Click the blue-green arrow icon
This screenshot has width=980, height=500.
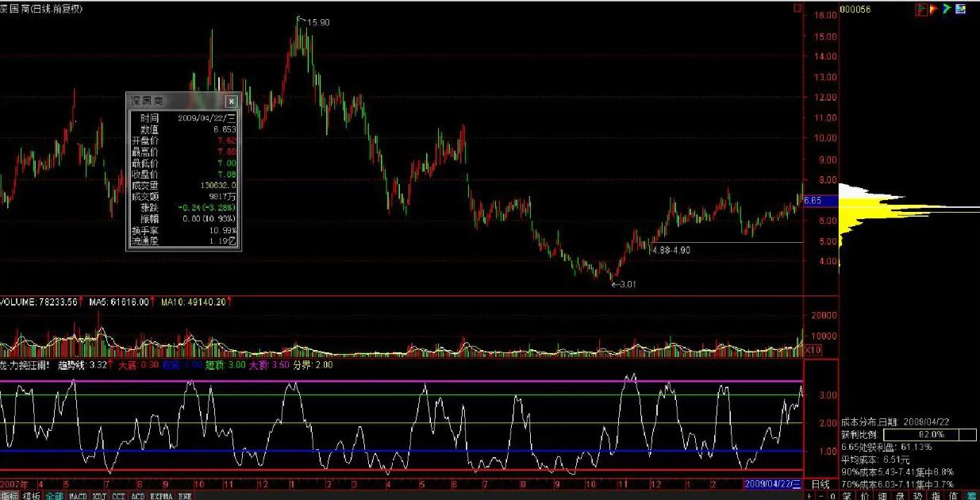pyautogui.click(x=947, y=9)
